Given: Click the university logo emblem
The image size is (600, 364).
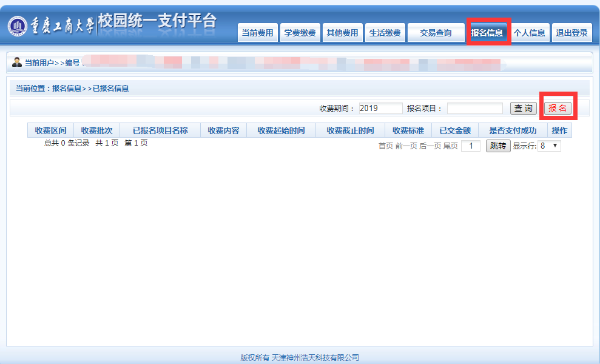Looking at the screenshot, I should click(x=18, y=25).
